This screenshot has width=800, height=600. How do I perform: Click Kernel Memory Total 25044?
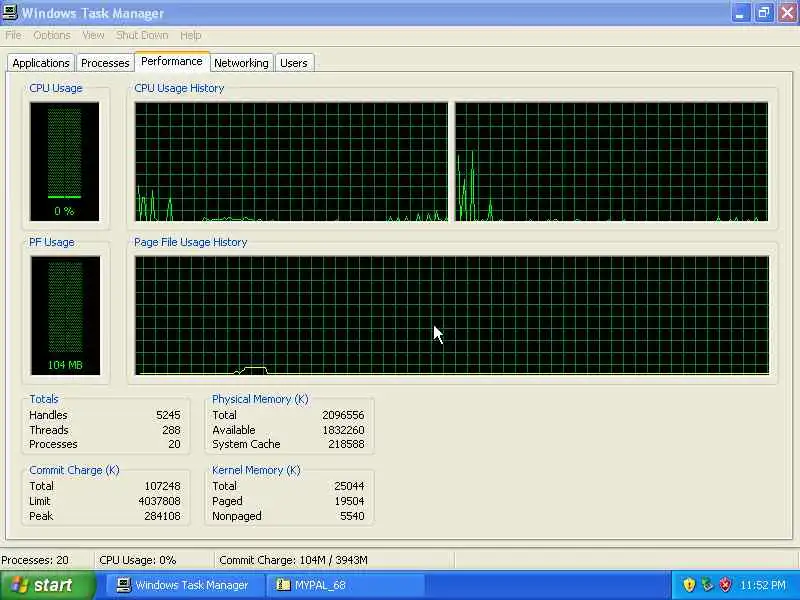click(349, 486)
